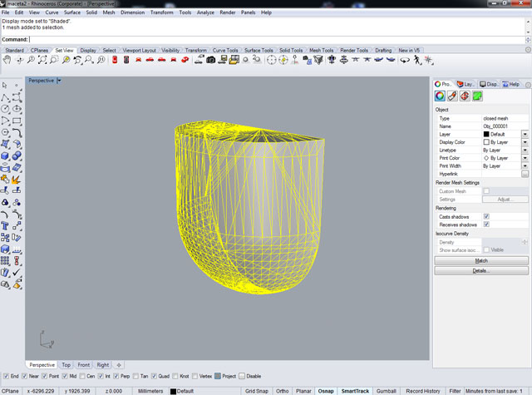532x395 pixels.
Task: Toggle Grid Snap in status bar
Action: pyautogui.click(x=257, y=391)
